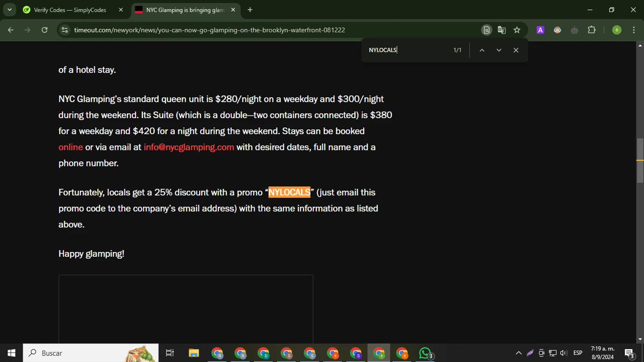Go forward to the next page
This screenshot has height=362, width=644.
click(27, 30)
